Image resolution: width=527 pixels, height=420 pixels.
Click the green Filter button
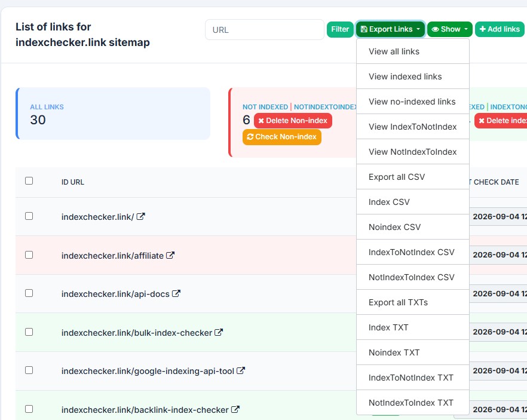tap(340, 29)
